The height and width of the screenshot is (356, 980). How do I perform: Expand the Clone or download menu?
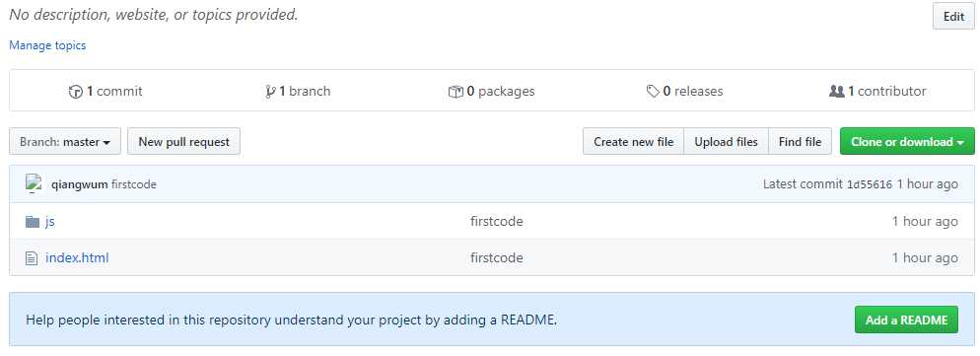point(907,142)
